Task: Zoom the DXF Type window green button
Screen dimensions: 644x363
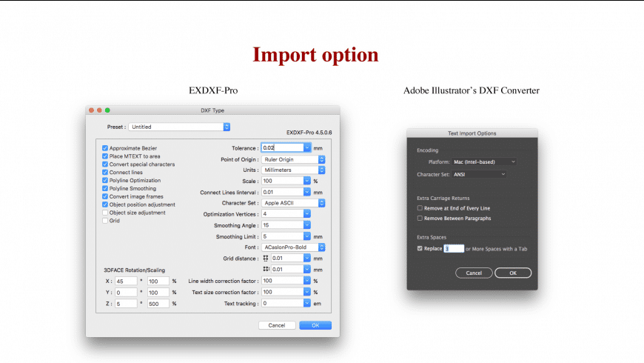Action: point(107,110)
